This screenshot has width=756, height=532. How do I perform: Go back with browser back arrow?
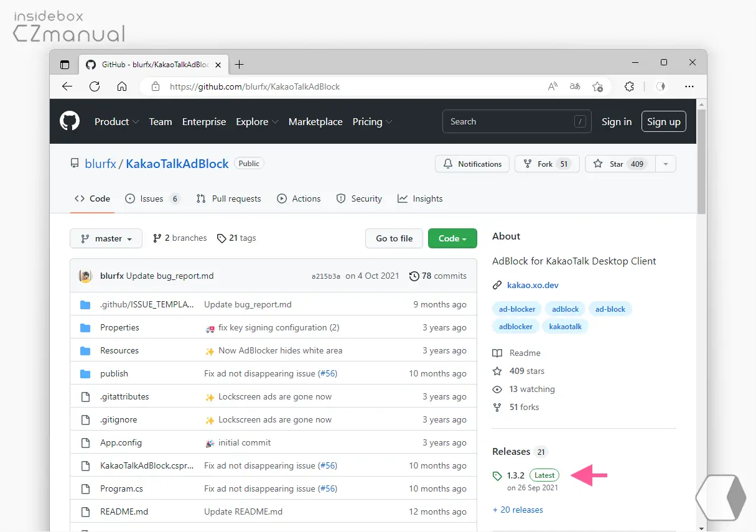point(67,86)
